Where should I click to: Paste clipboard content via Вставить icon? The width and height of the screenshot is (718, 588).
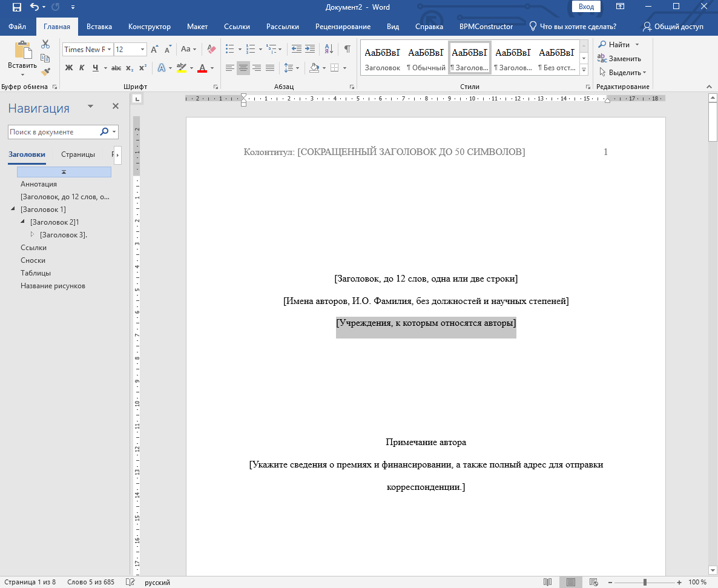coord(22,50)
